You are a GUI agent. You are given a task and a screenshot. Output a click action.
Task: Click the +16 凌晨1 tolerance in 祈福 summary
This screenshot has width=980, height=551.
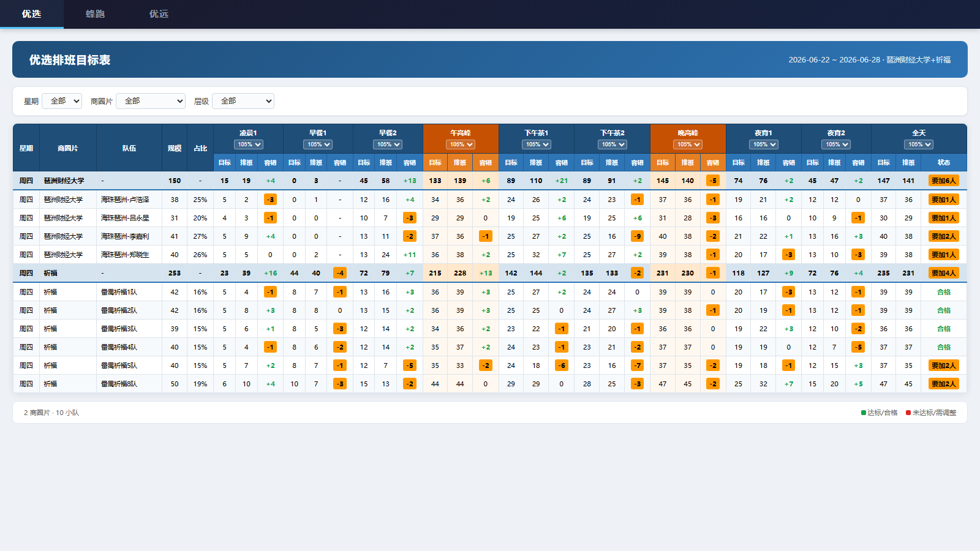(x=270, y=273)
